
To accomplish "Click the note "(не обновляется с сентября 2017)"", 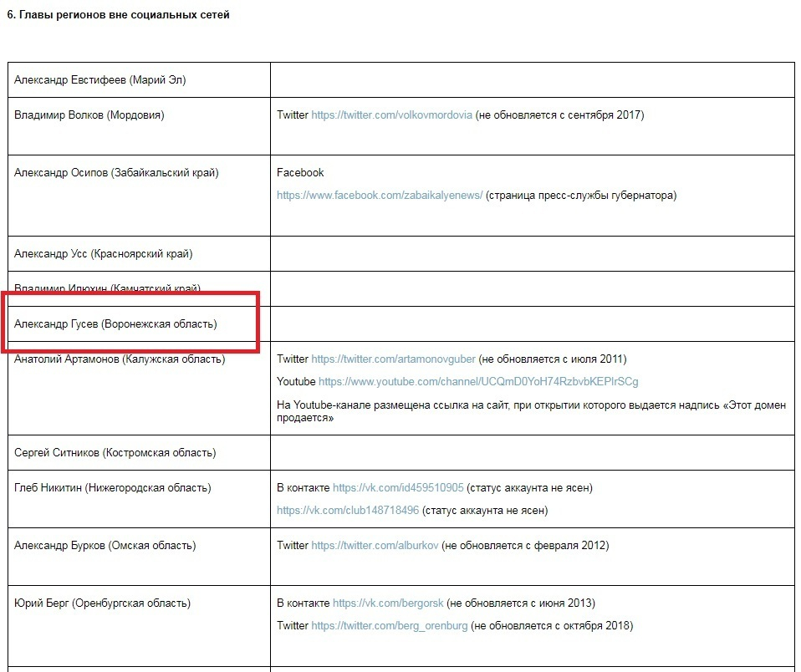I will [559, 115].
